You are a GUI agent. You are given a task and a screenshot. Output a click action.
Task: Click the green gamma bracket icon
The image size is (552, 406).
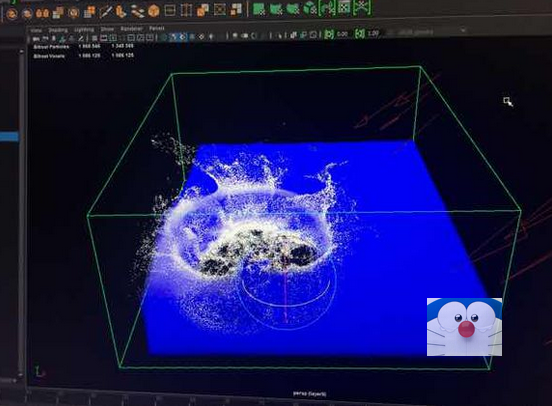click(360, 33)
